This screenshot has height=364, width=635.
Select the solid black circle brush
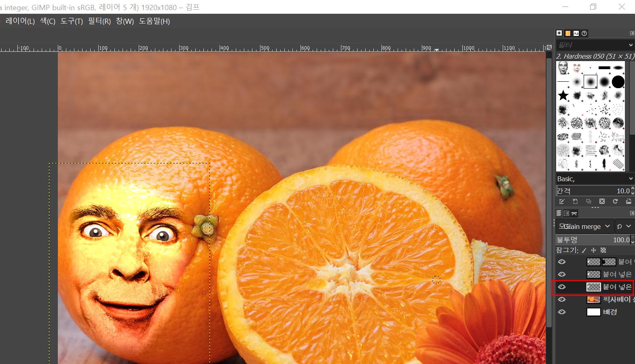tap(618, 82)
